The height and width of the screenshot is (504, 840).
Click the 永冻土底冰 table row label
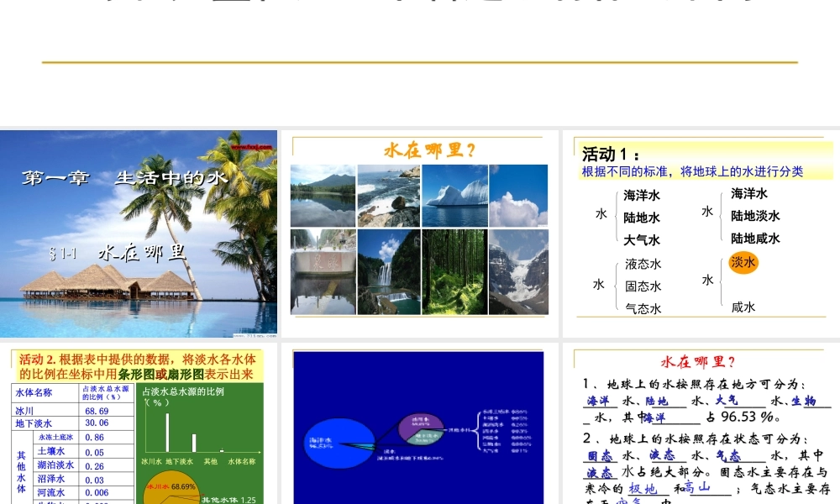[55, 437]
